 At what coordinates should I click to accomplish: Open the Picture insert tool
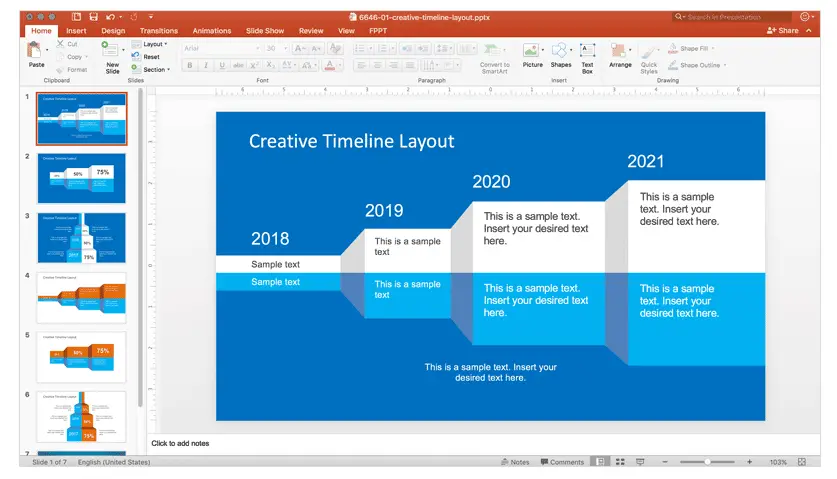(532, 56)
